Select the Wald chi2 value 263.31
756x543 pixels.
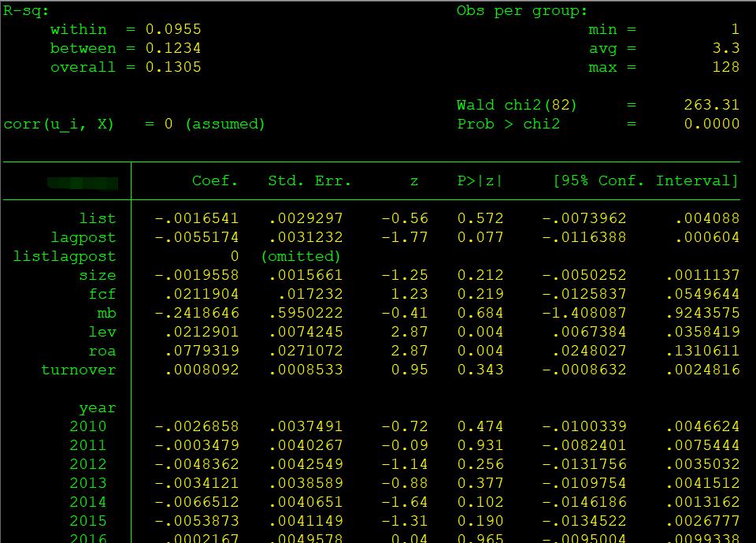pyautogui.click(x=712, y=105)
